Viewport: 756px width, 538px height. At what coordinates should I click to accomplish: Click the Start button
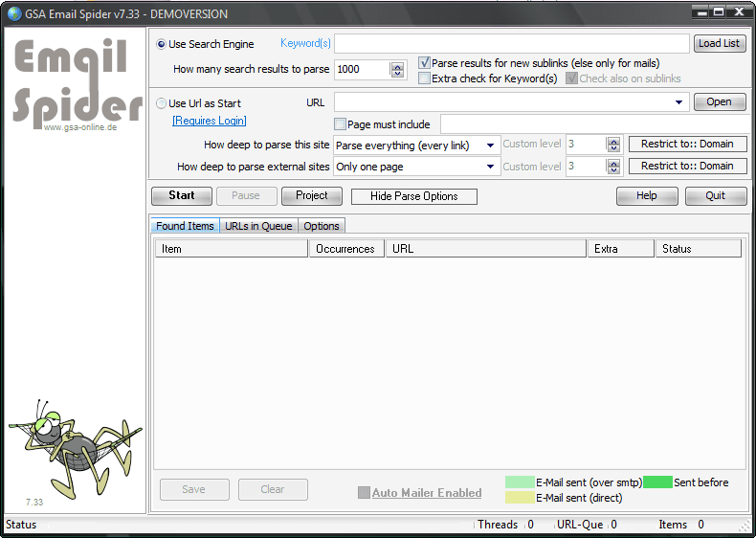tap(182, 196)
